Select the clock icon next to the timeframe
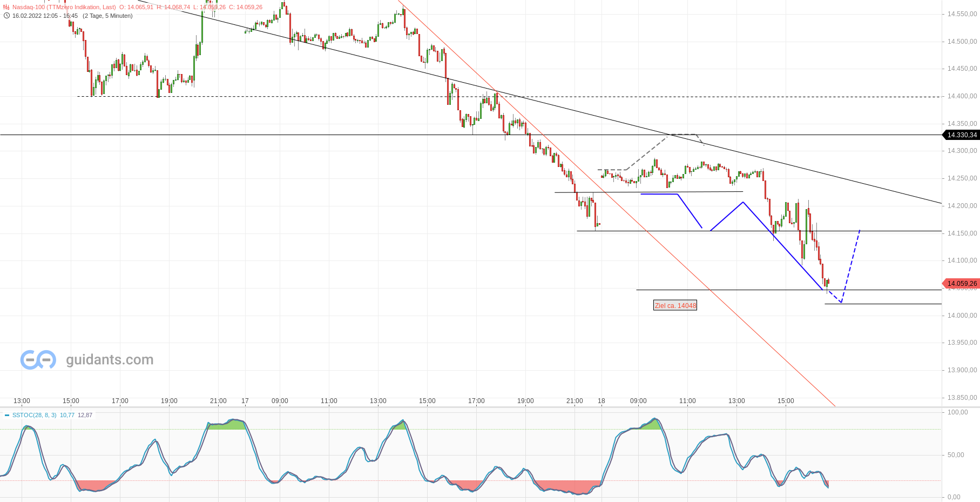 (6, 15)
